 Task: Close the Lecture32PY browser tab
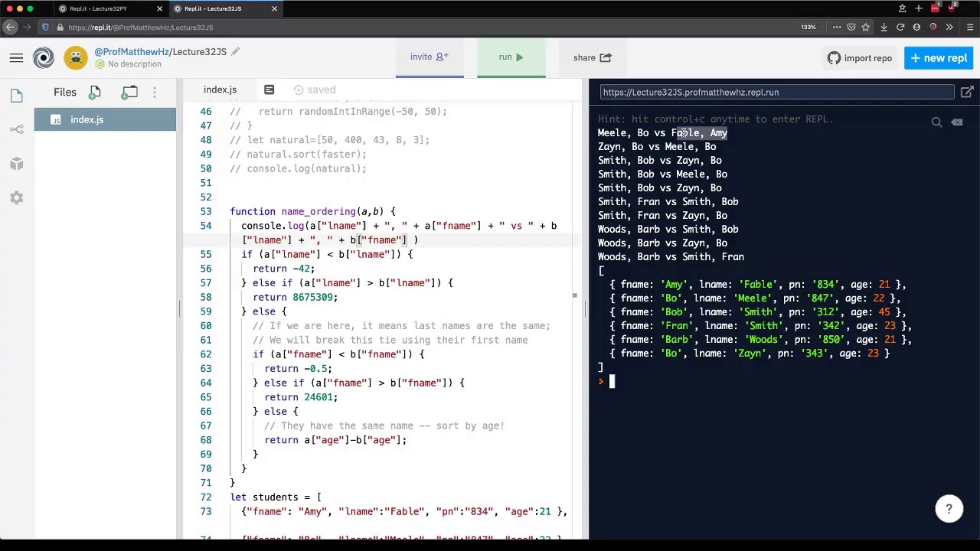click(159, 8)
